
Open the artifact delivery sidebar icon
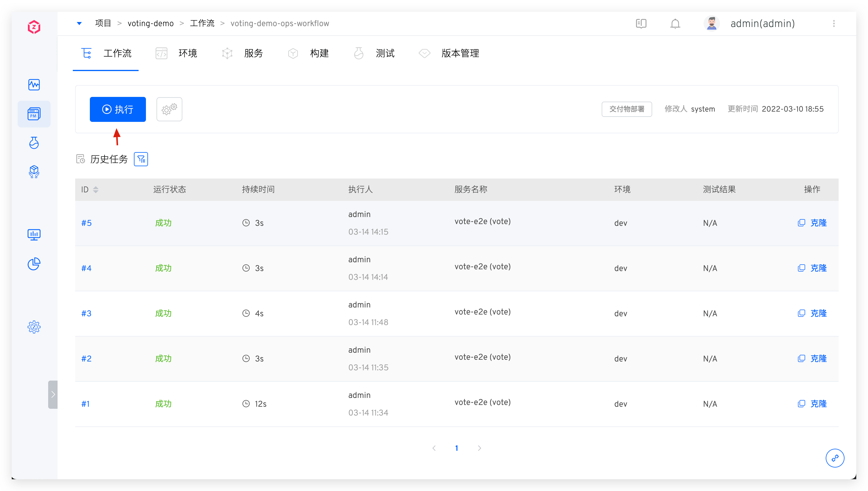click(34, 172)
